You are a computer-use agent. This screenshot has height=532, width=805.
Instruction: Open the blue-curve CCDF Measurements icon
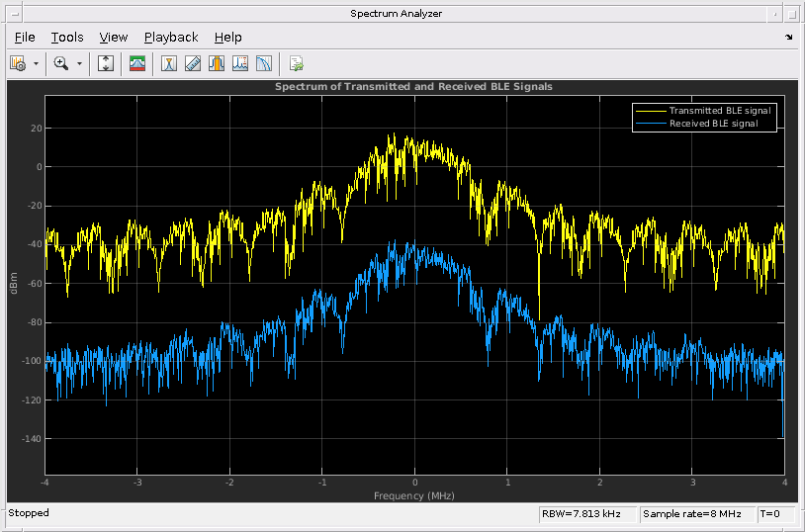pos(264,63)
